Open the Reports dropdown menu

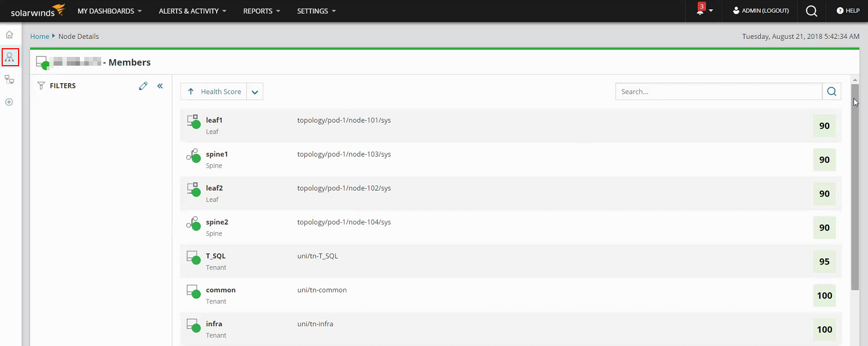click(261, 11)
